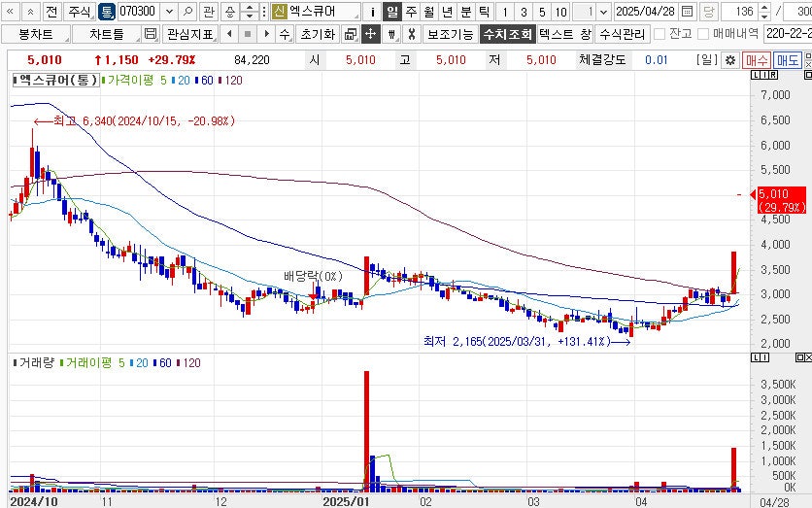Click the play forward arrow icon
Image resolution: width=812 pixels, height=508 pixels.
(264, 34)
